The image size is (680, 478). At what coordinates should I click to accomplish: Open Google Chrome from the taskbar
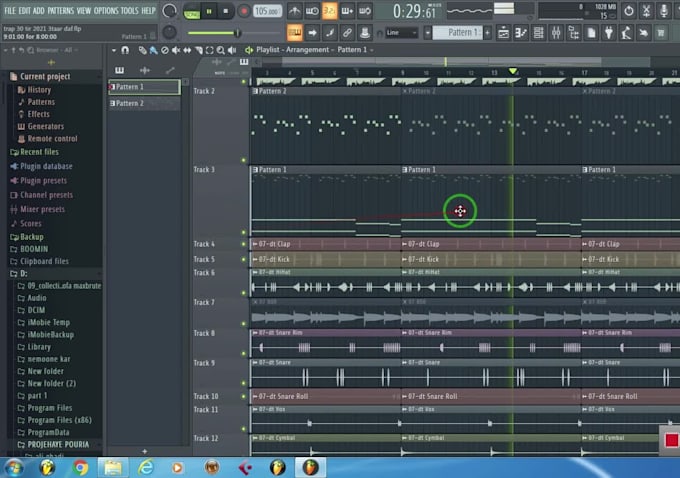pos(80,468)
